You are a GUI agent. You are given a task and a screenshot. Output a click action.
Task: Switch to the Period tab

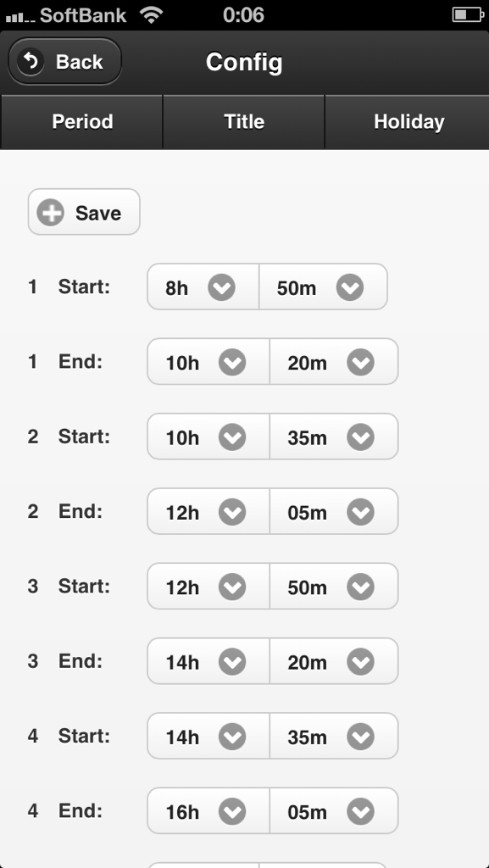click(82, 122)
